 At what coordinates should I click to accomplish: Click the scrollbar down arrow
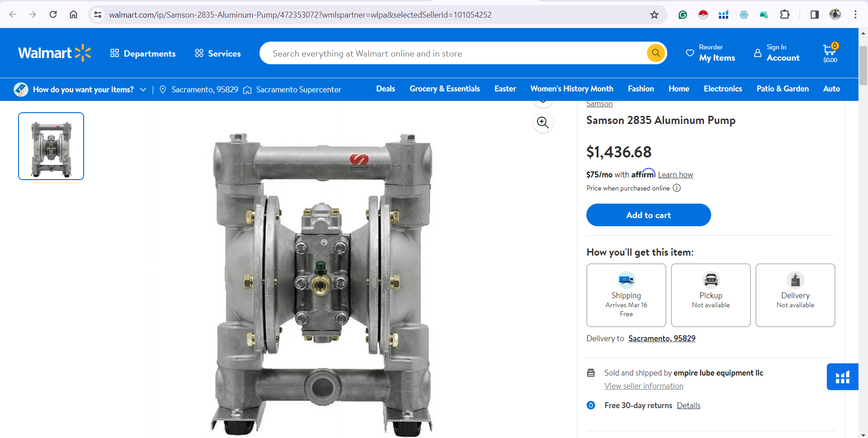tap(863, 434)
